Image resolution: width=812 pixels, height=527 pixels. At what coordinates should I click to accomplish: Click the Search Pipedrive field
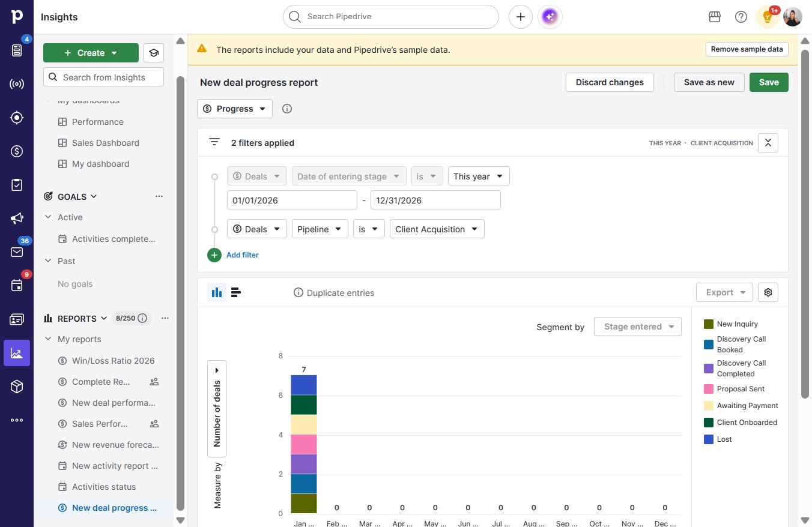click(391, 17)
